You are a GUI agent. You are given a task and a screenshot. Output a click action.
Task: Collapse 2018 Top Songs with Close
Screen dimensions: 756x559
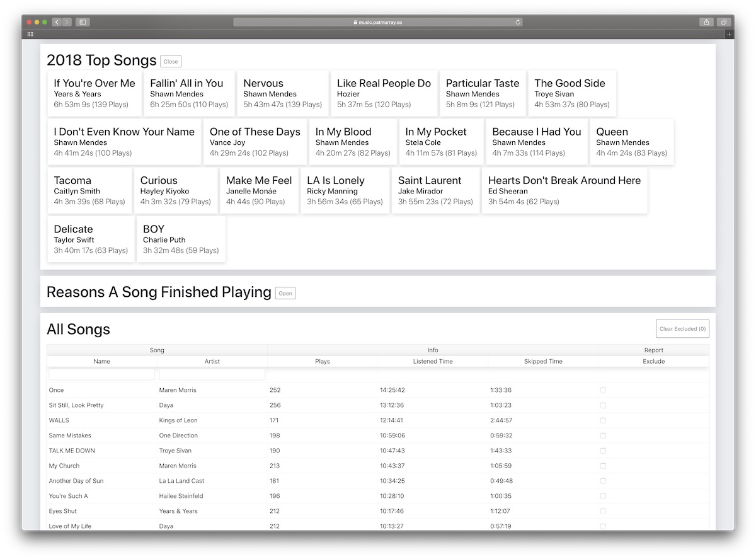click(171, 61)
